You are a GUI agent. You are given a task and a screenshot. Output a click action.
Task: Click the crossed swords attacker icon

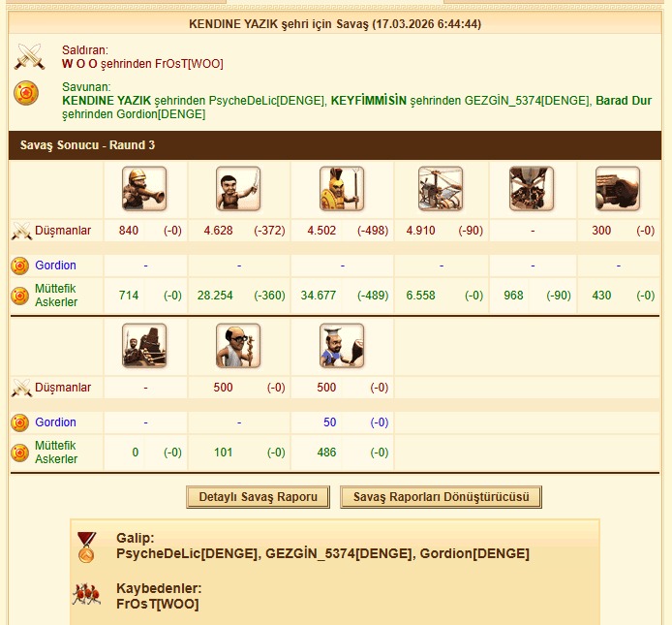(29, 56)
